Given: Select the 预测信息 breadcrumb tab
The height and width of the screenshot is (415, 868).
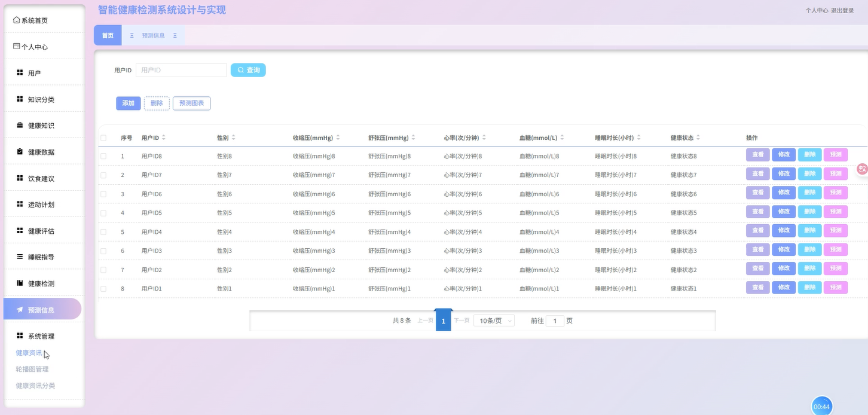Looking at the screenshot, I should pyautogui.click(x=152, y=35).
